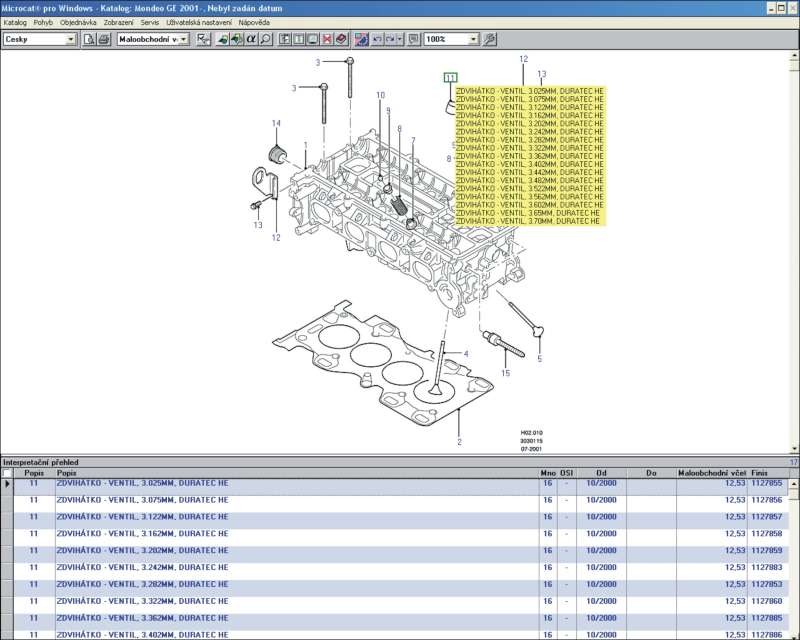Open the 100% zoom level dropdown
This screenshot has width=800, height=640.
pyautogui.click(x=471, y=39)
